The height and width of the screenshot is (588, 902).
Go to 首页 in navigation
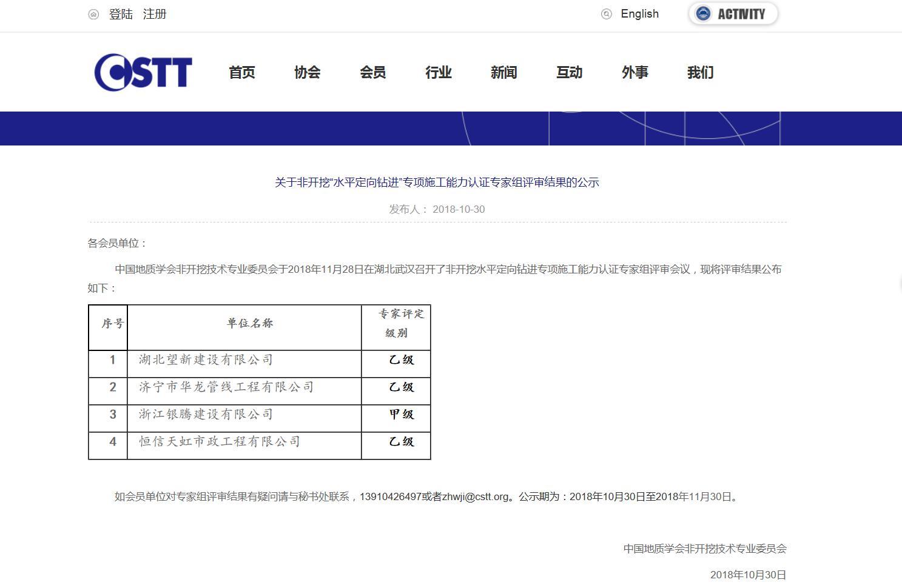point(242,73)
